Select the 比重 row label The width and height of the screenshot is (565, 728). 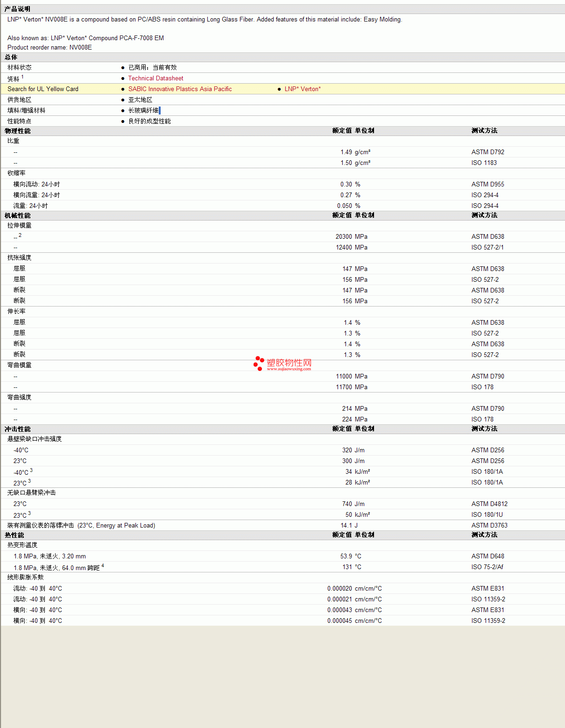point(14,141)
